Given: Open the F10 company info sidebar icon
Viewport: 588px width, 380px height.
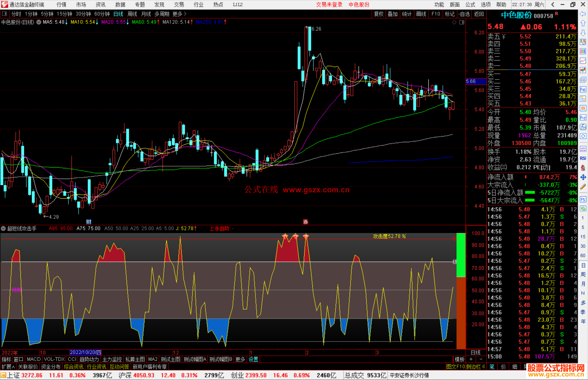Looking at the screenshot, I should click(x=583, y=90).
